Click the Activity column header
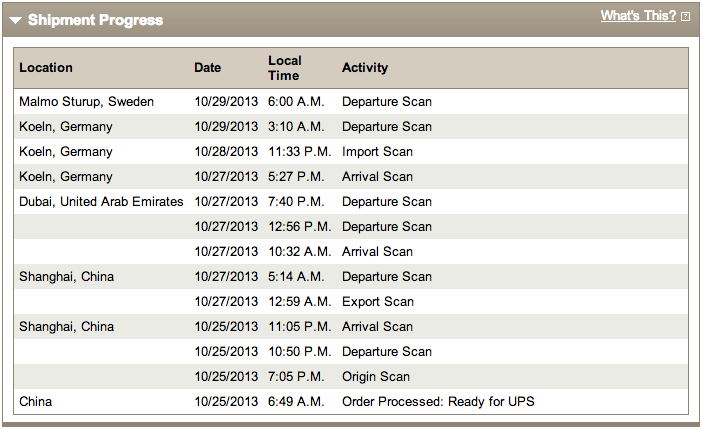The image size is (702, 430). pyautogui.click(x=365, y=68)
